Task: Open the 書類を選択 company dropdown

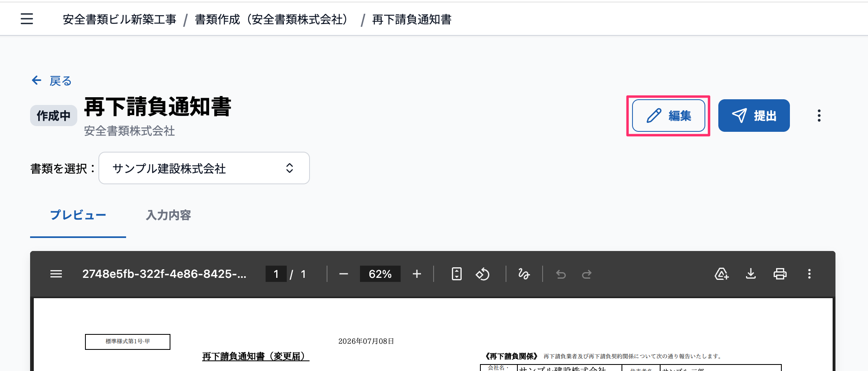Action: pyautogui.click(x=204, y=168)
